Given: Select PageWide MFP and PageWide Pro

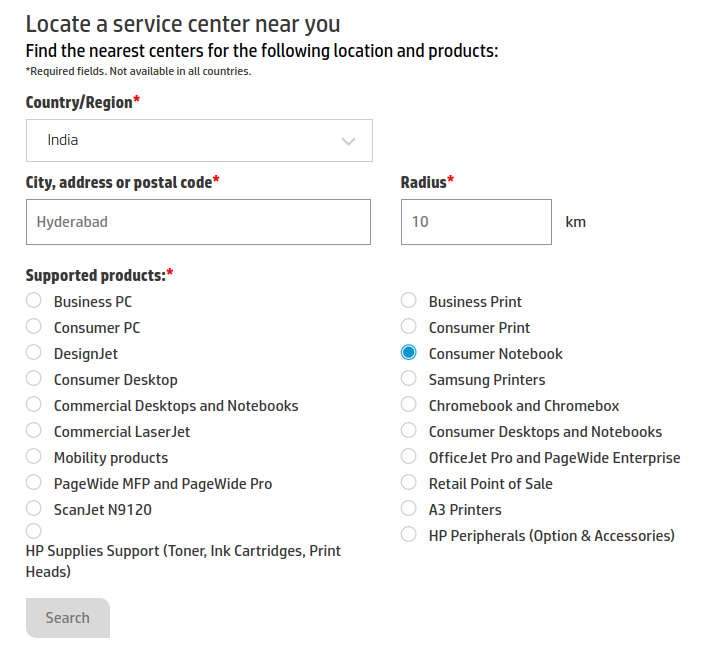Looking at the screenshot, I should (34, 483).
